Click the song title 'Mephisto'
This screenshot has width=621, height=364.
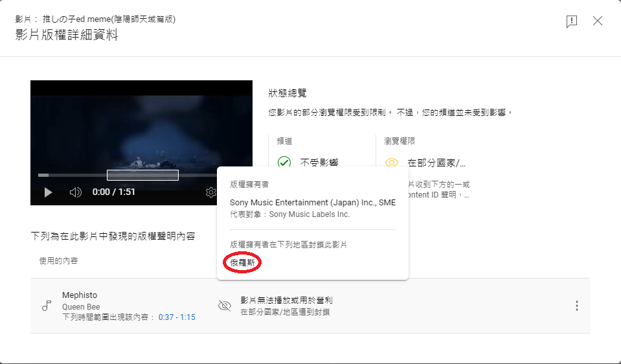pos(80,295)
